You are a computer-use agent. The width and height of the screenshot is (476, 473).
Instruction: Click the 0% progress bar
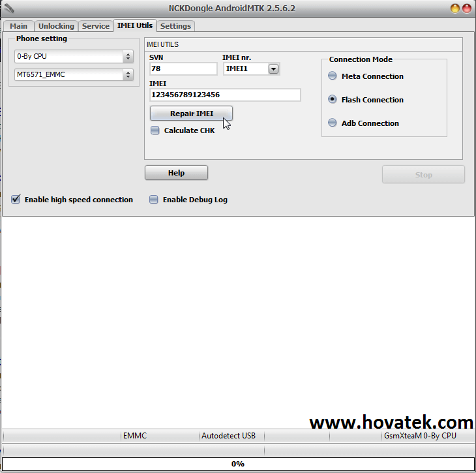[x=238, y=464]
